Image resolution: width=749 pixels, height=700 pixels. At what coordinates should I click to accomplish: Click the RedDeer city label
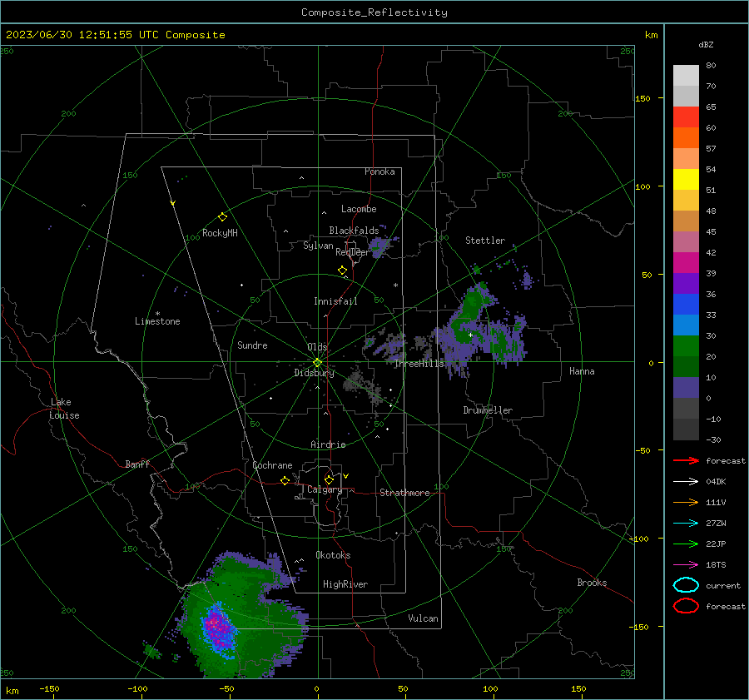353,252
